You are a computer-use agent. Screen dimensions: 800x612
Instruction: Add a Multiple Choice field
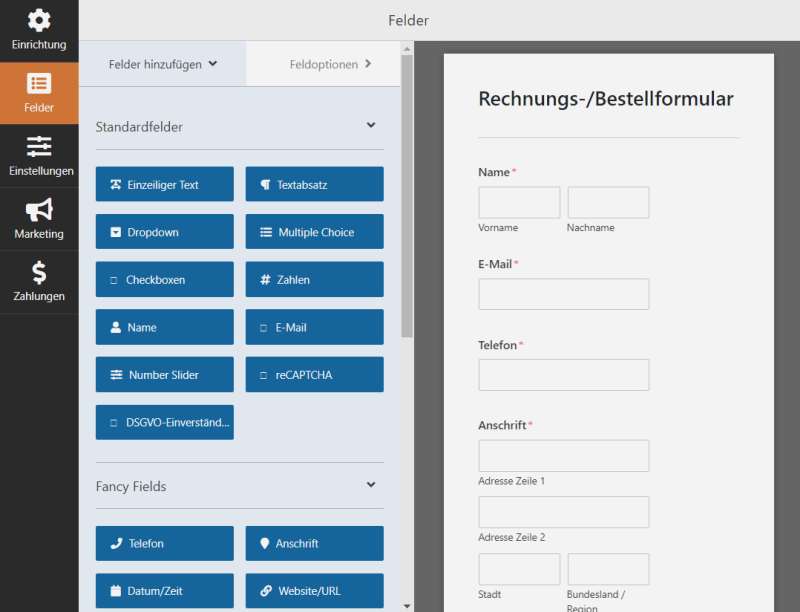tap(314, 232)
